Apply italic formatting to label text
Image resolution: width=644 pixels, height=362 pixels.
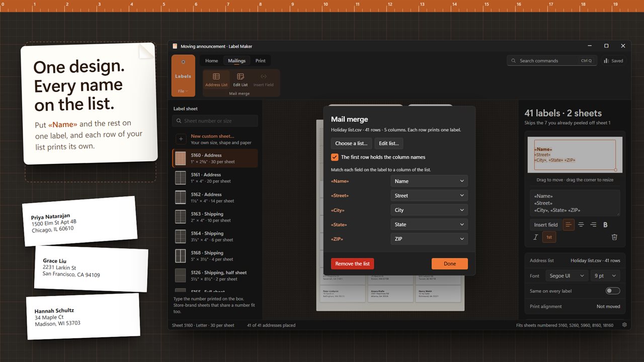click(535, 237)
